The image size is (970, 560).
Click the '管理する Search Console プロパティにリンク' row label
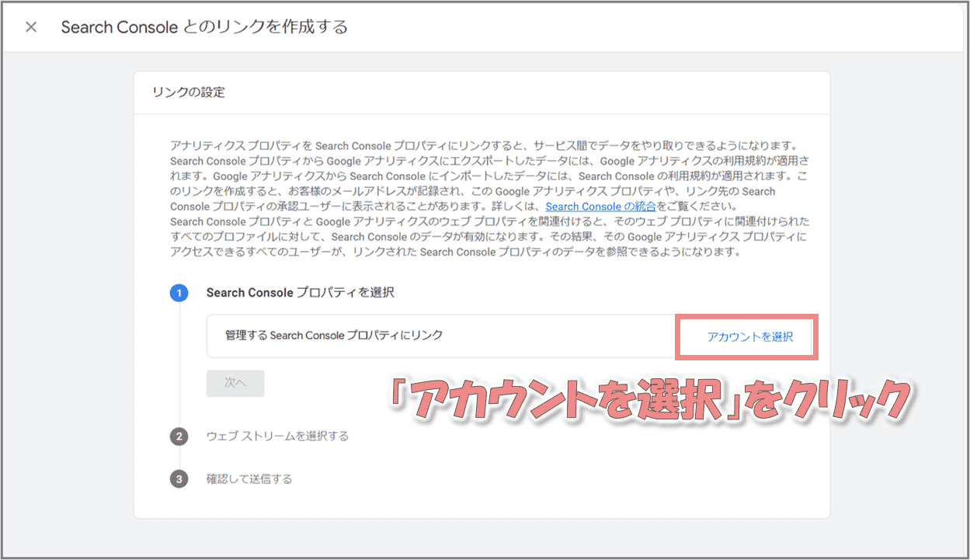click(334, 336)
